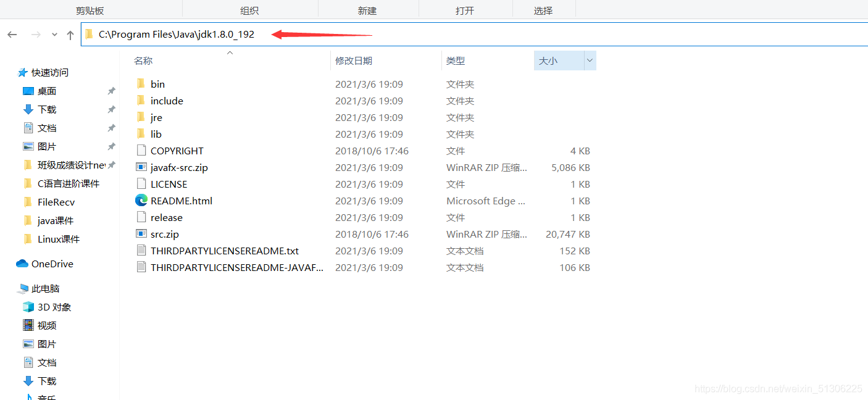Select the file name 'lib'
The width and height of the screenshot is (868, 400).
(156, 134)
